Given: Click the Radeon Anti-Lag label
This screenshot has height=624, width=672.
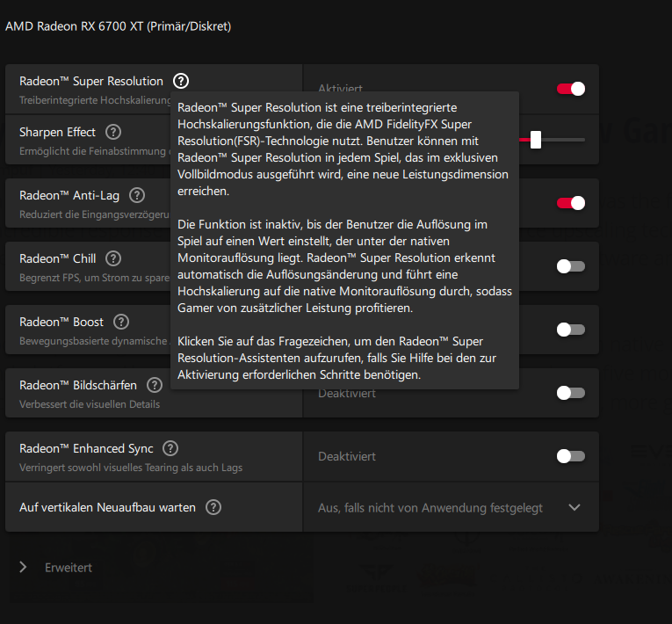Looking at the screenshot, I should [69, 196].
